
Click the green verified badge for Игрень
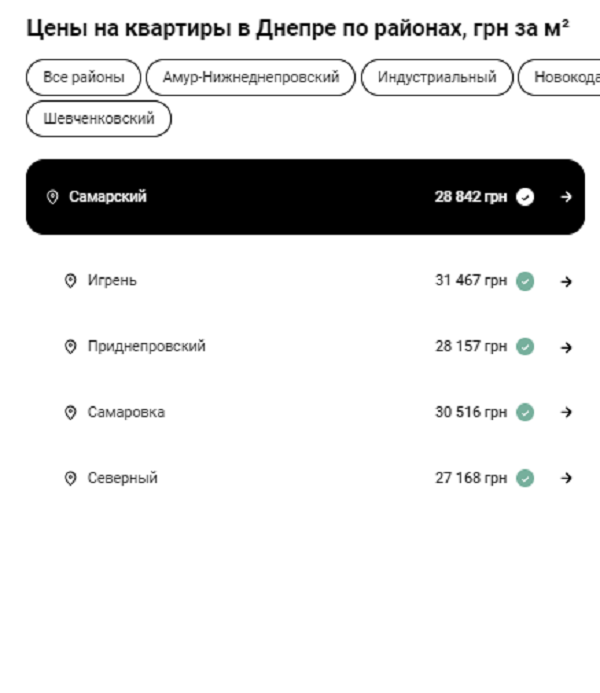(x=525, y=281)
